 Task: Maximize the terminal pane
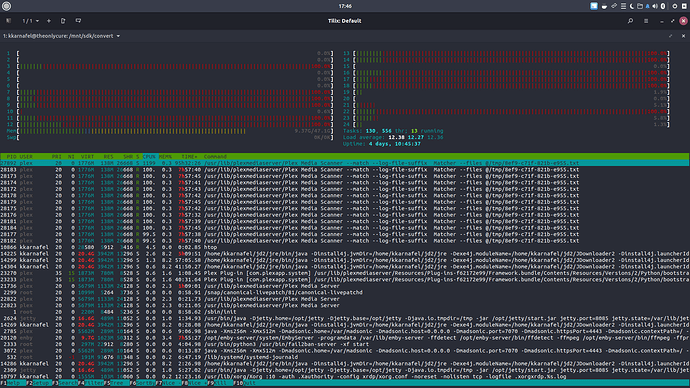[671, 36]
